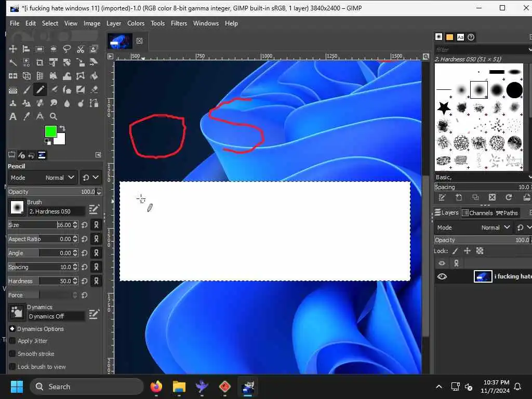Image resolution: width=532 pixels, height=399 pixels.
Task: Select the Free Select lasso tool
Action: click(x=67, y=49)
